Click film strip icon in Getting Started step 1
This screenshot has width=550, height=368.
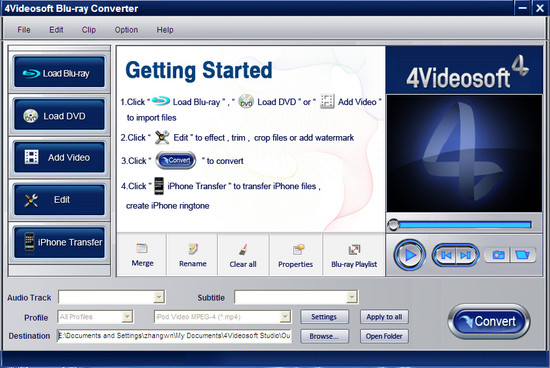point(327,101)
